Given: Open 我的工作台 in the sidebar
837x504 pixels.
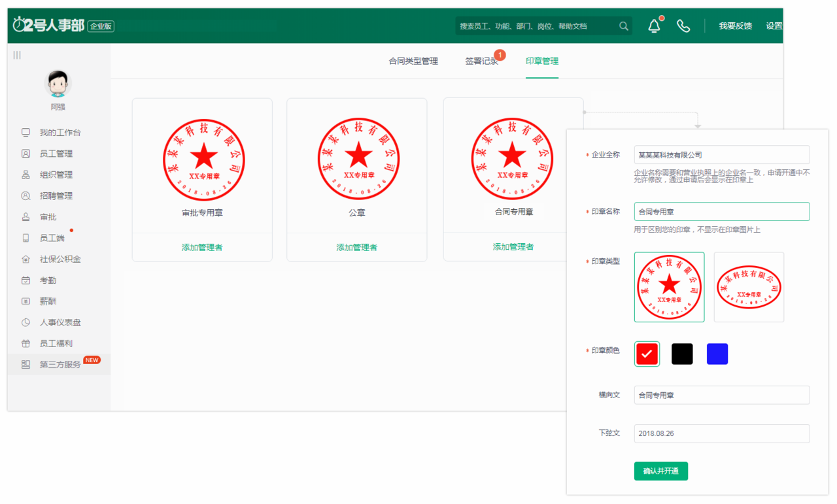Looking at the screenshot, I should point(60,133).
